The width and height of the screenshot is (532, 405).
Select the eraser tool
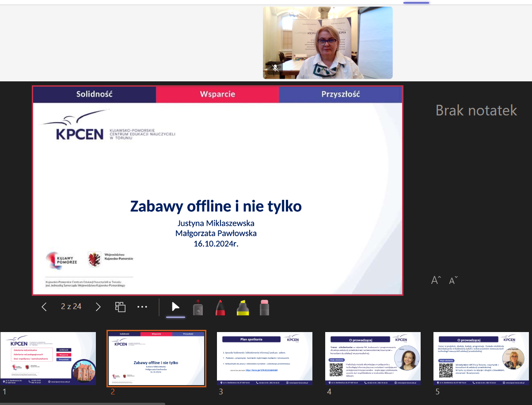[264, 307]
